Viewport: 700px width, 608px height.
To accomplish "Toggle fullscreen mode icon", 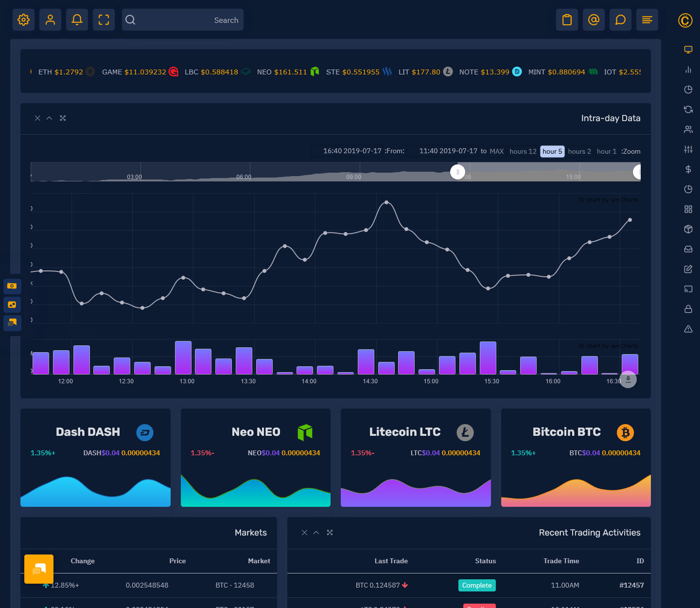I will pos(104,20).
